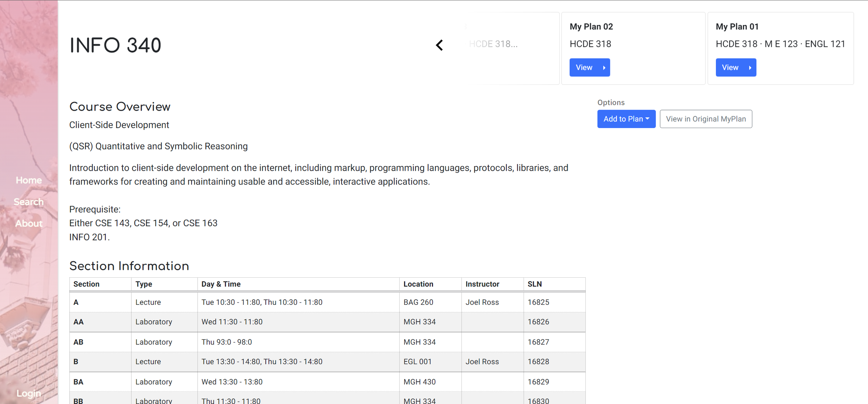Select section BA laboratory row
868x404 pixels.
(x=327, y=382)
